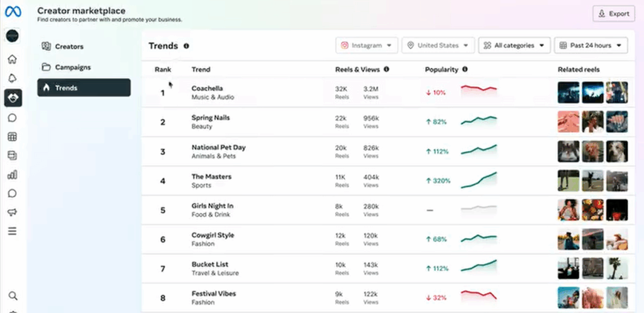Open the Home icon in left sidebar

pyautogui.click(x=12, y=60)
